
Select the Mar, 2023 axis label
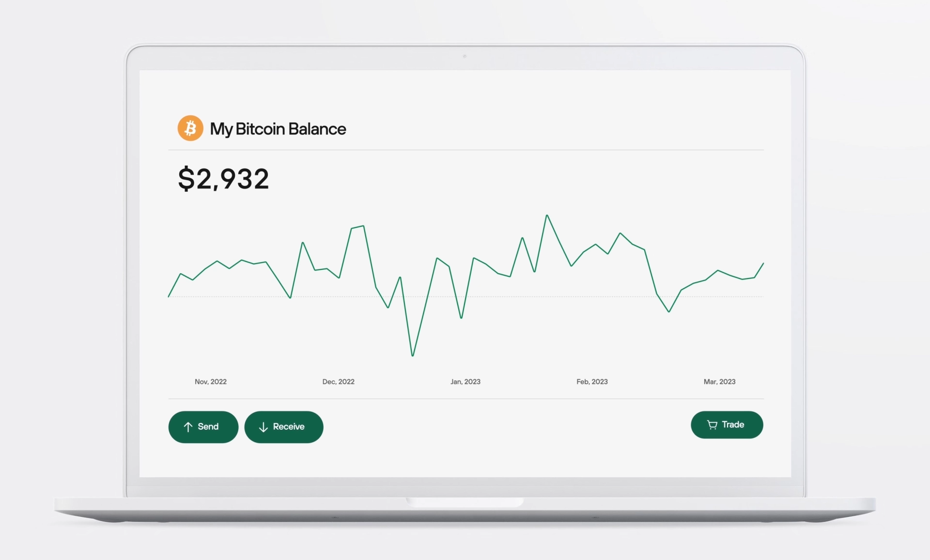[x=719, y=382]
